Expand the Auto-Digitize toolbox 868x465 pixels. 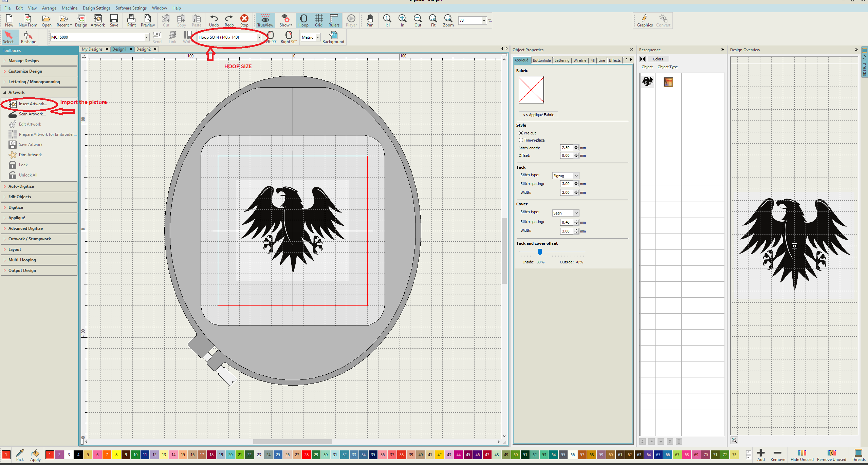tap(21, 186)
